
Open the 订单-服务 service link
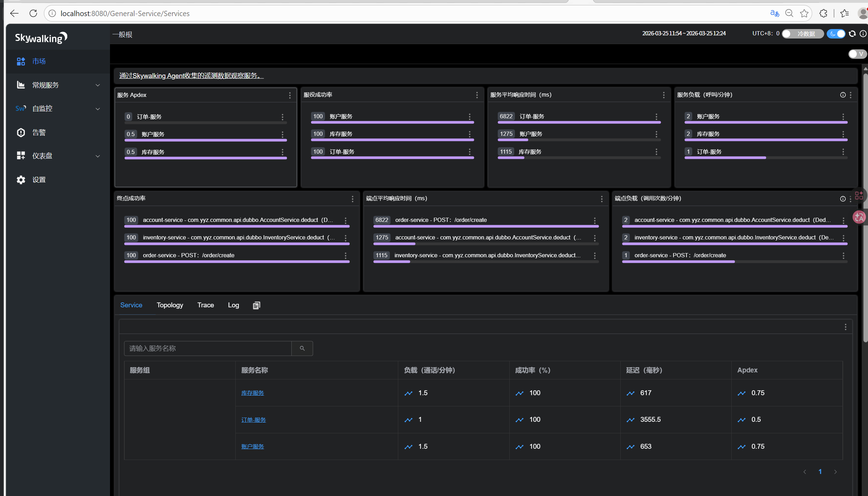tap(253, 420)
